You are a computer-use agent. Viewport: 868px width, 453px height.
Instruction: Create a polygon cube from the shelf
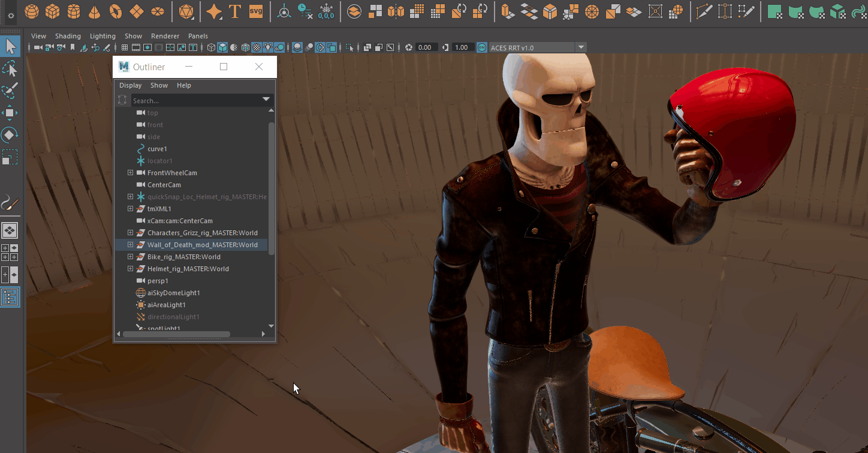[52, 11]
